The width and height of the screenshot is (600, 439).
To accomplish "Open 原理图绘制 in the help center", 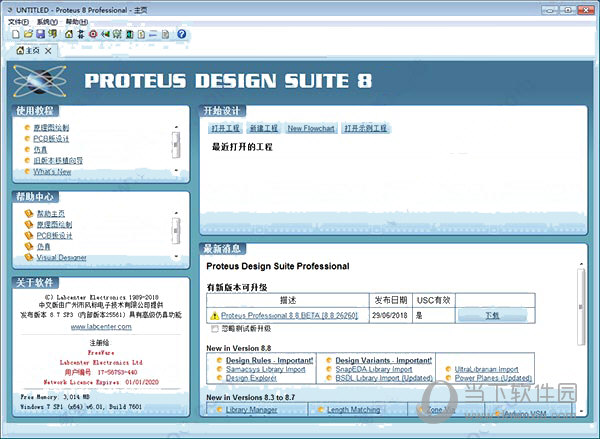I will pos(54,225).
